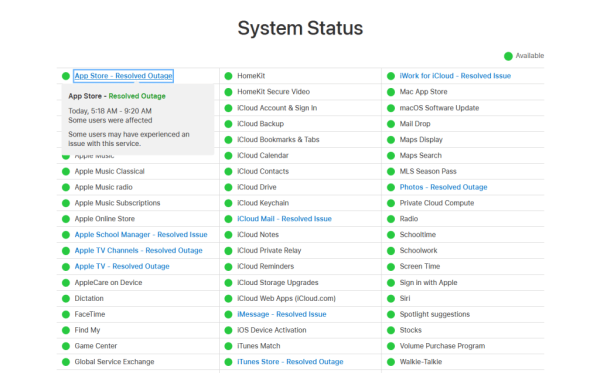The width and height of the screenshot is (600, 373).
Task: Click green status dot beside Siri
Action: (x=391, y=298)
